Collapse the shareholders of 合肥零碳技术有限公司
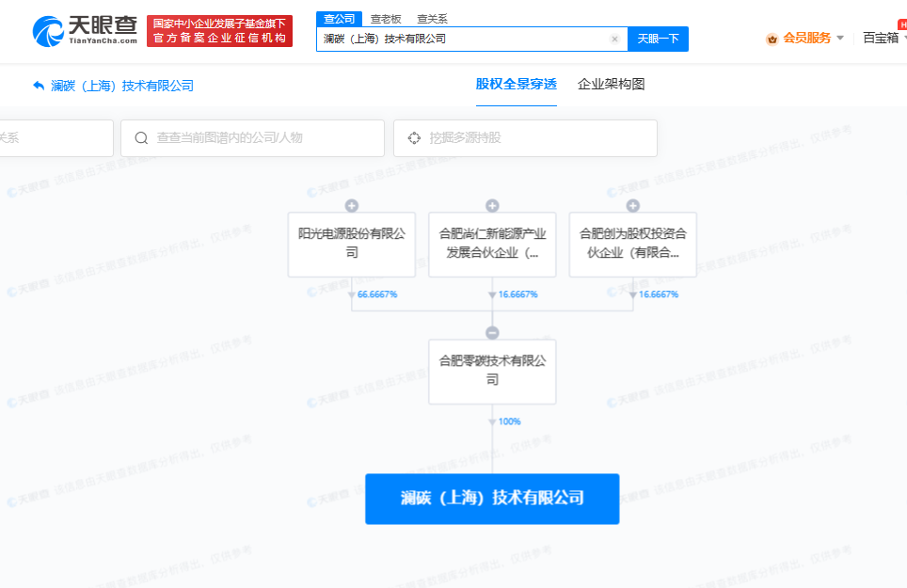907x588 pixels. [492, 333]
